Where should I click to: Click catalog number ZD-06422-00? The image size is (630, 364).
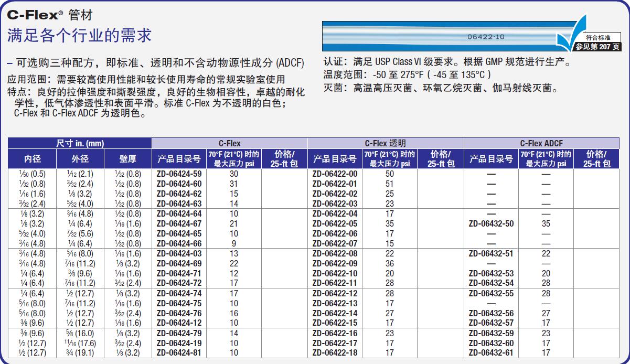[335, 174]
